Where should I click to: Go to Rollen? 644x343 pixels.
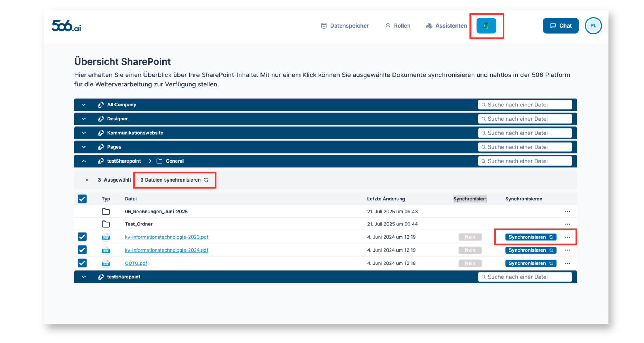tap(398, 26)
